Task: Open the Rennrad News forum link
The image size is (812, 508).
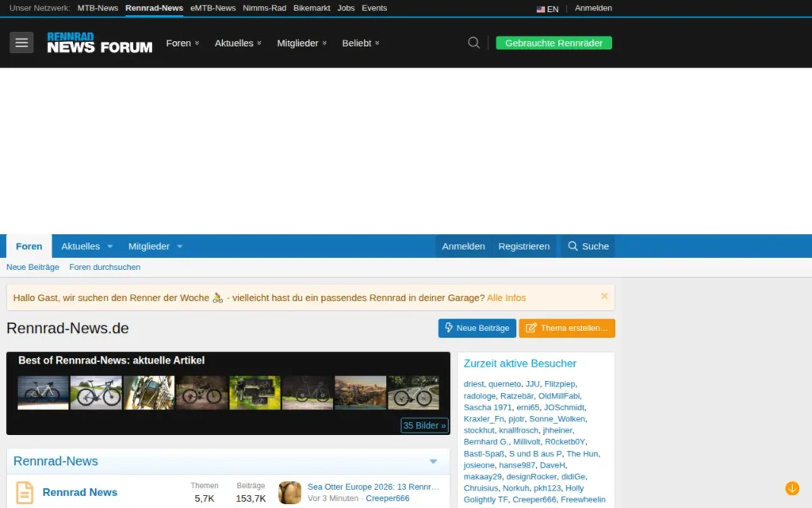Action: [80, 492]
